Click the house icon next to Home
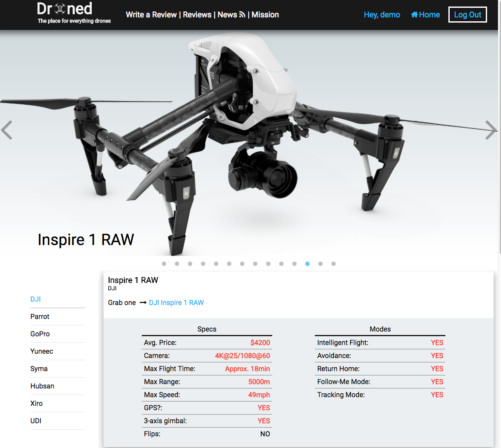 coord(414,15)
